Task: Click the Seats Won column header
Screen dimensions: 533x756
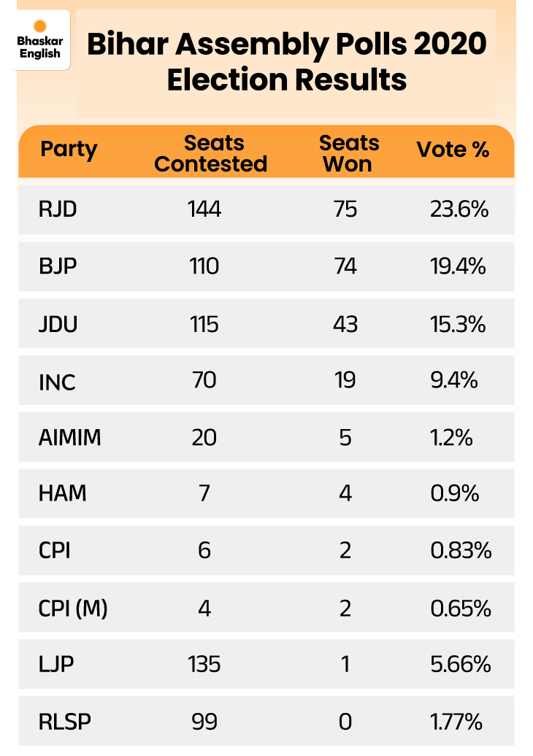Action: tap(348, 153)
